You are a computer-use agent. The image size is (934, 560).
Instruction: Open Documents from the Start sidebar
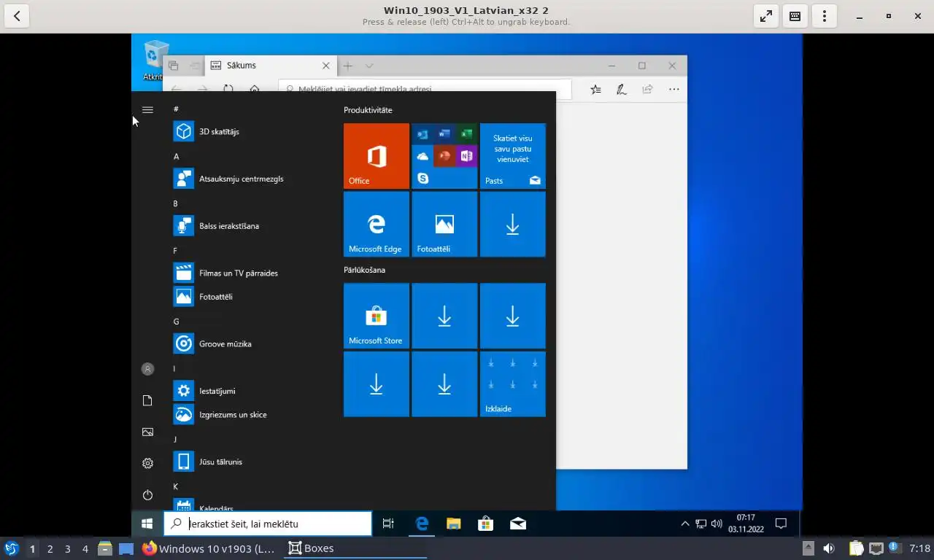147,400
